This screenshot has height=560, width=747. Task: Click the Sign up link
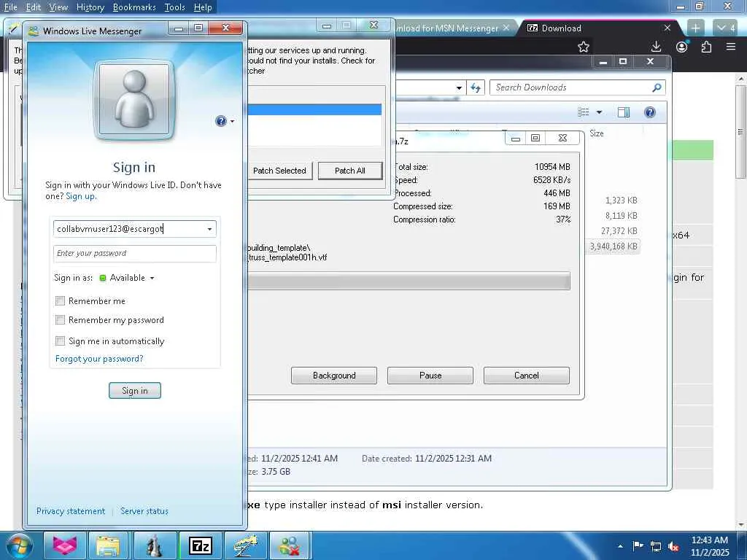(80, 196)
